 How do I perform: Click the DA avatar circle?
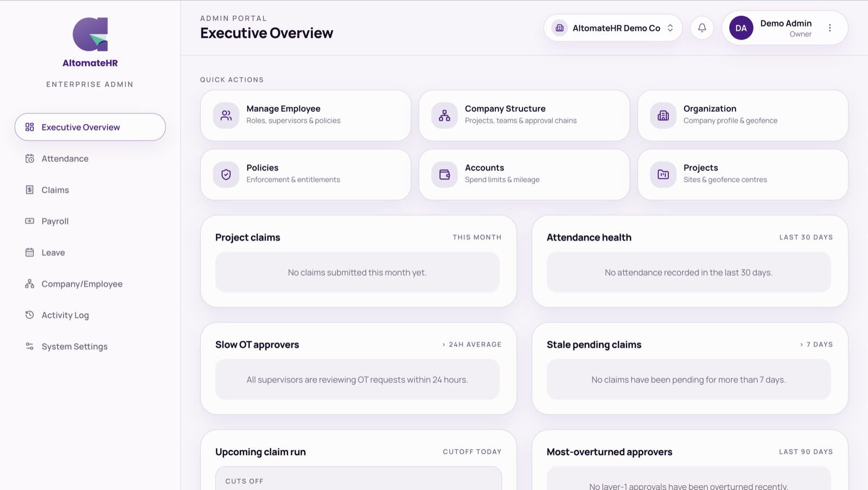(x=741, y=28)
